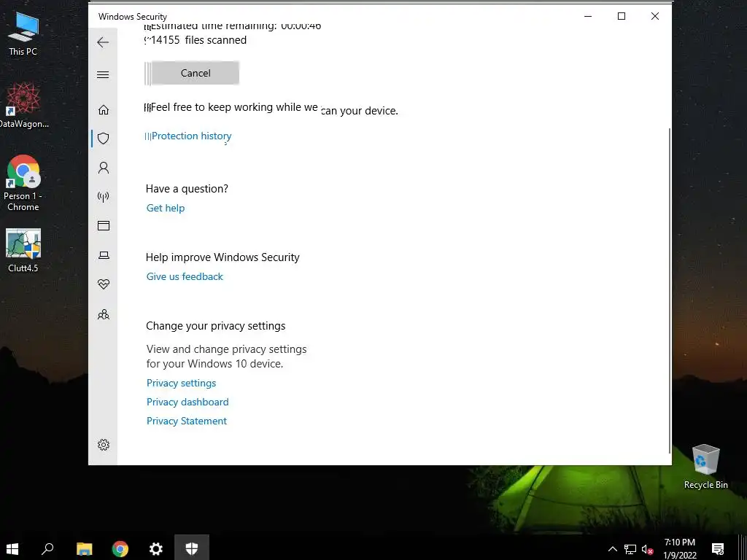Click the Get help link
This screenshot has width=747, height=560.
pyautogui.click(x=166, y=208)
